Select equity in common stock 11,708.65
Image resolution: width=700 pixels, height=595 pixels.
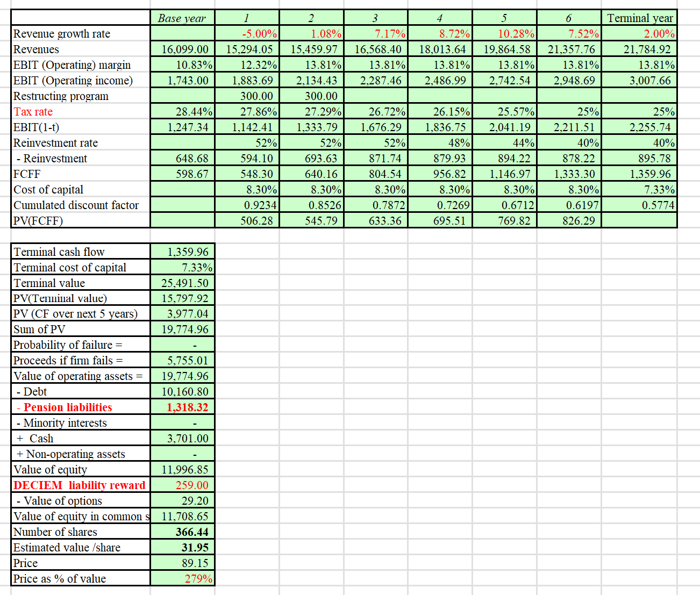182,517
